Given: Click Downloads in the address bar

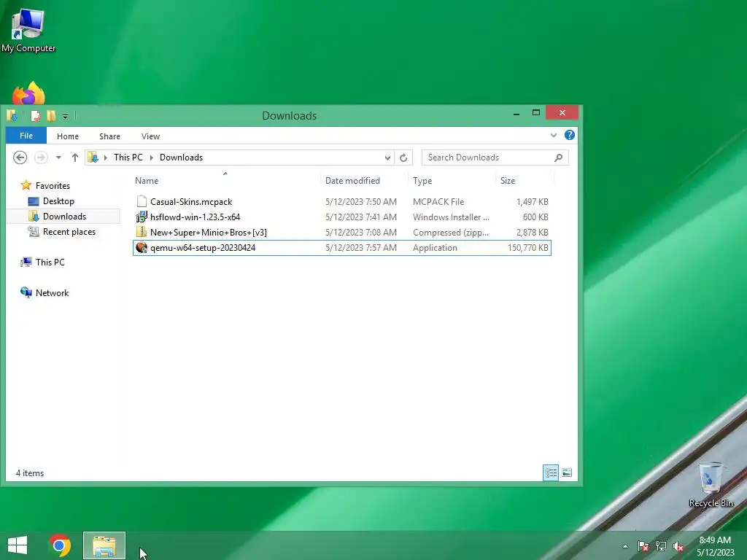Looking at the screenshot, I should click(x=181, y=157).
